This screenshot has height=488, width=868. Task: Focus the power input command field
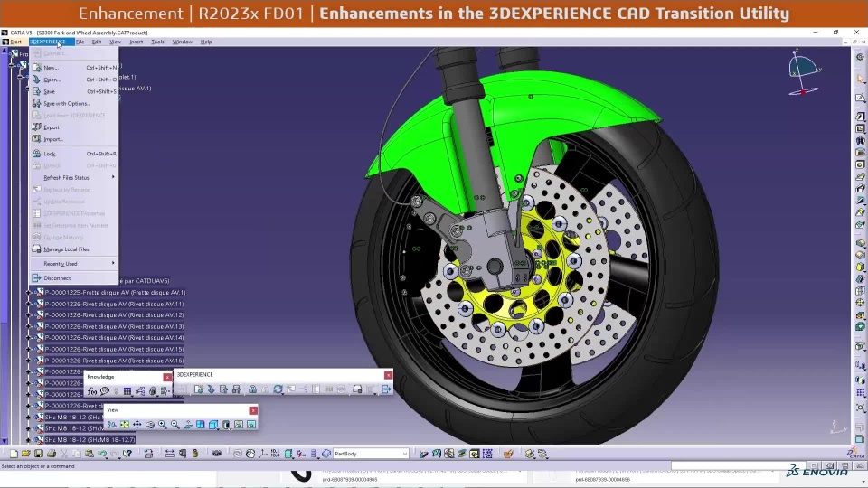tap(739, 466)
